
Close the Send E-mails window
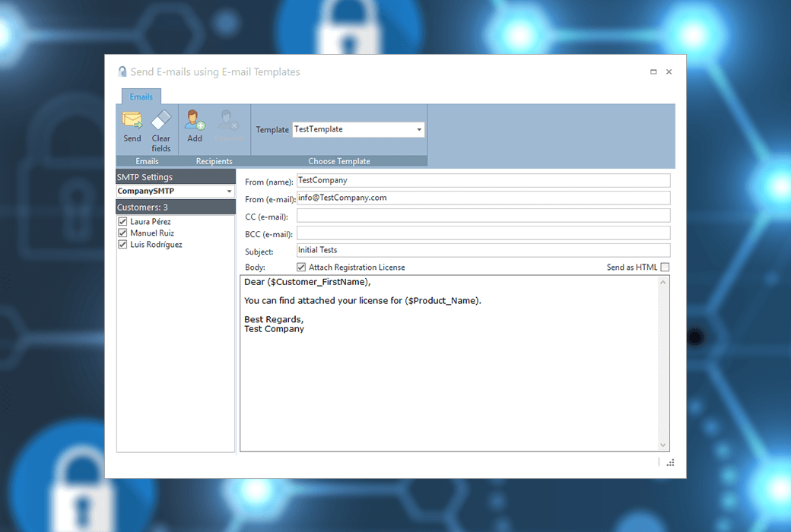(x=669, y=72)
